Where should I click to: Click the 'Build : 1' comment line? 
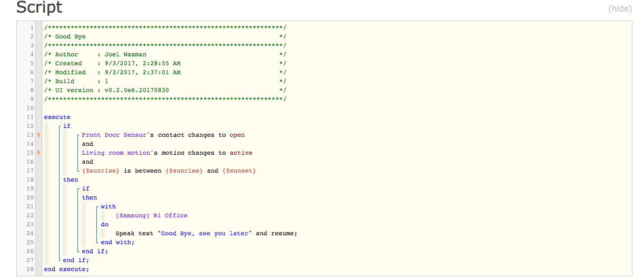coord(165,81)
